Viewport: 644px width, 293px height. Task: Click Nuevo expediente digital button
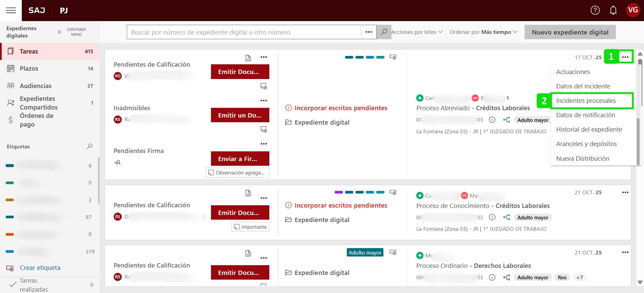pyautogui.click(x=570, y=32)
